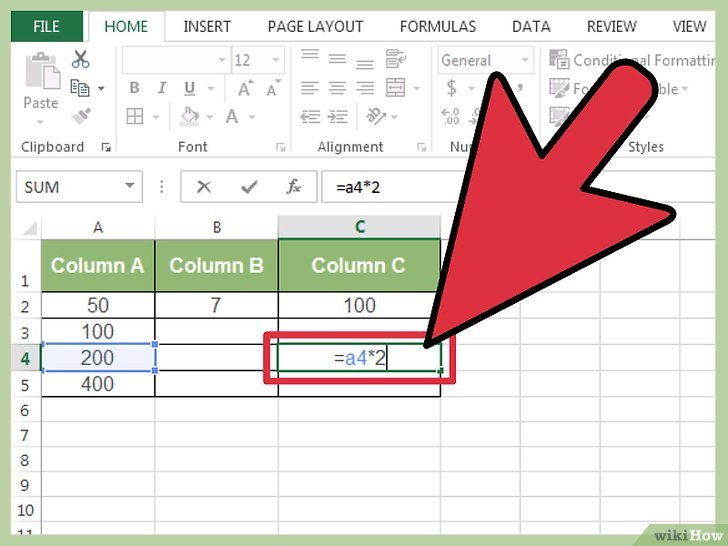
Task: Open the Borders dropdown arrow
Action: click(156, 117)
